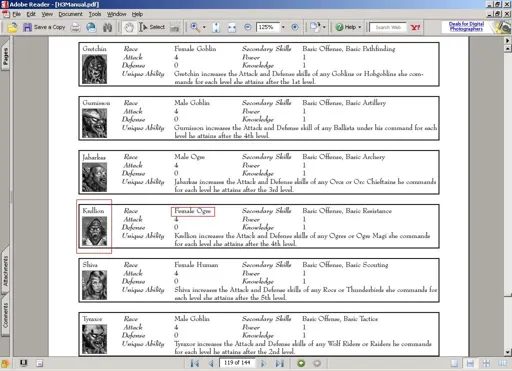Open the zoom percentage dropdown

tap(283, 27)
